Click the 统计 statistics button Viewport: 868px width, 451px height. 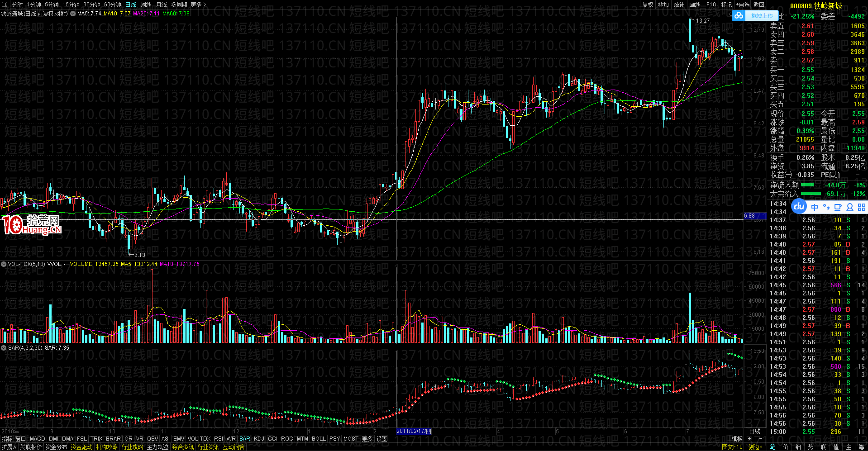click(679, 5)
